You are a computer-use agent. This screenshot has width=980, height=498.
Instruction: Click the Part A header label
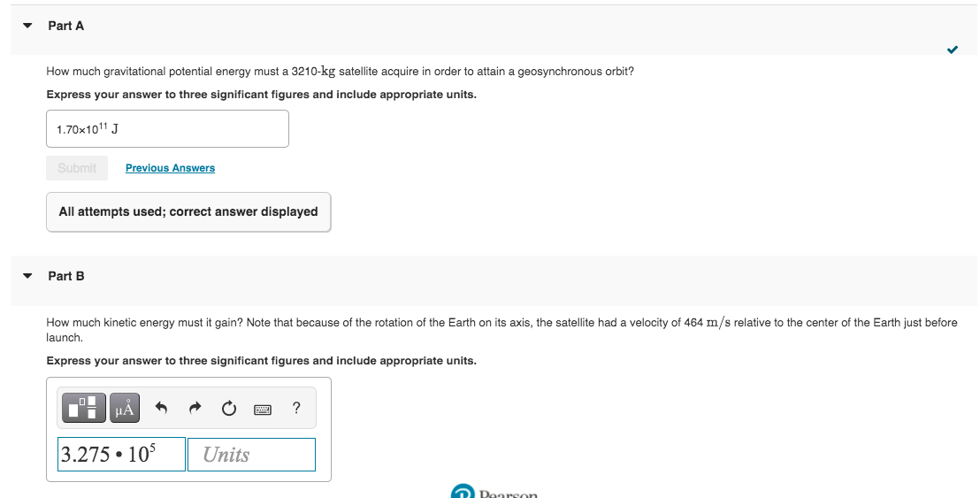pos(65,26)
